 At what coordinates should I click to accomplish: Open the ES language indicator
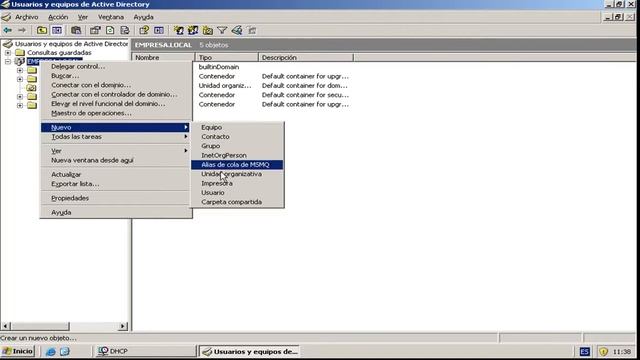[x=584, y=351]
